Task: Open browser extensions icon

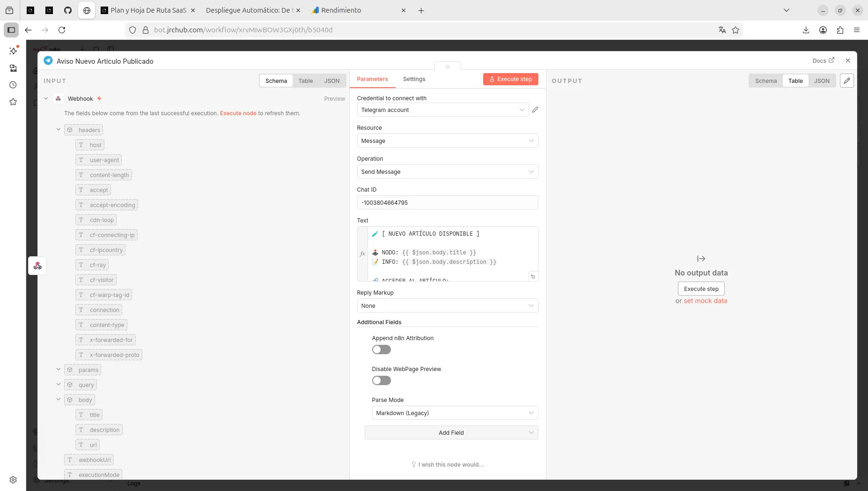Action: click(x=840, y=30)
